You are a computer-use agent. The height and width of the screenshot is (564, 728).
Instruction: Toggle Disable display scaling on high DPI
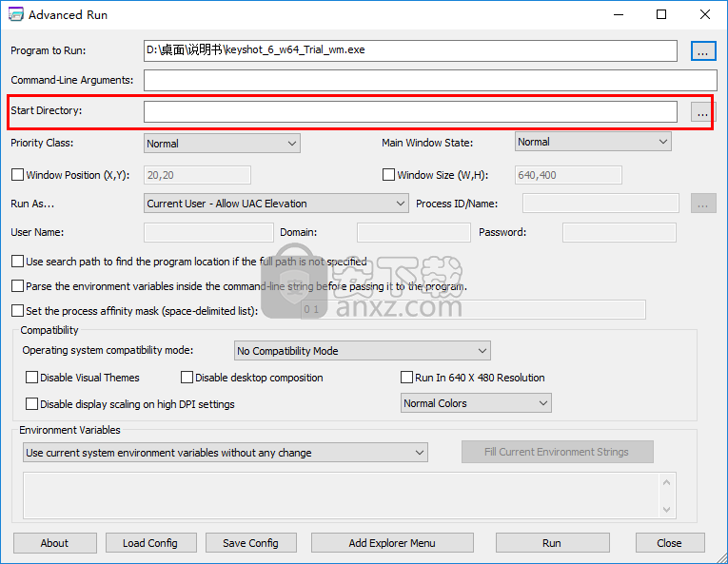32,404
